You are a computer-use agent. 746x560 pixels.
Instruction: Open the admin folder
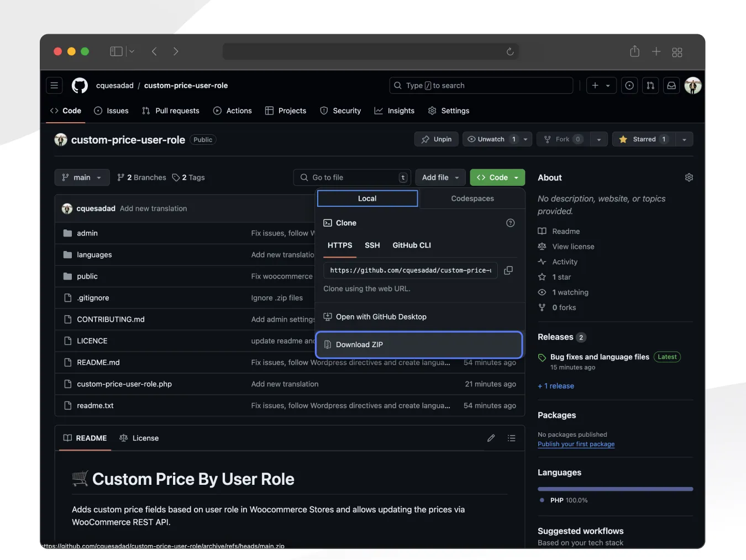pos(87,233)
